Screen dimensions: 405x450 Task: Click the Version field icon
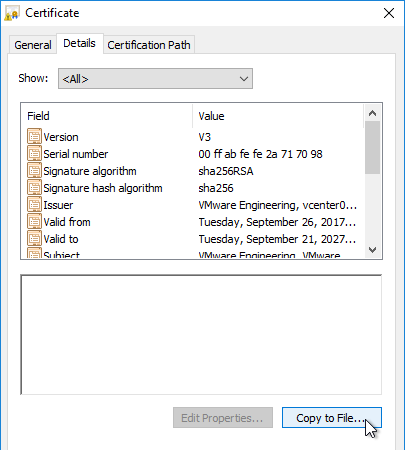click(x=34, y=137)
